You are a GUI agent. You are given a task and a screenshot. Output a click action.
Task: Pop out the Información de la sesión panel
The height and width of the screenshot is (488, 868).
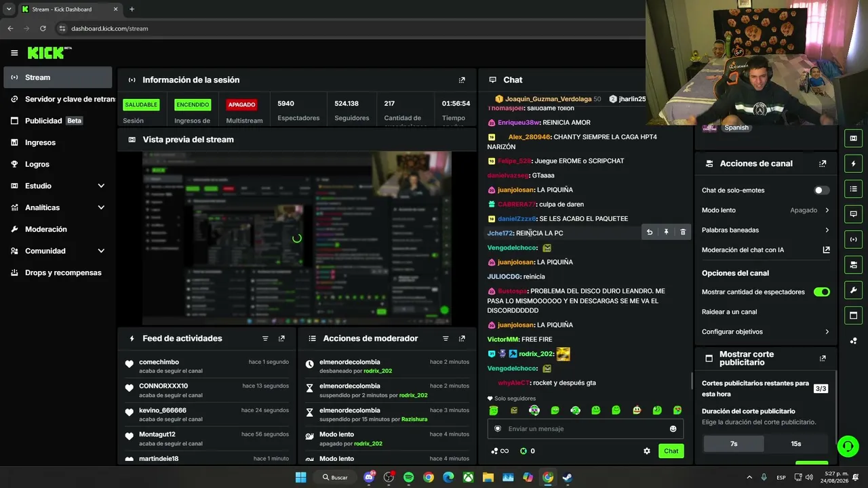coord(462,80)
